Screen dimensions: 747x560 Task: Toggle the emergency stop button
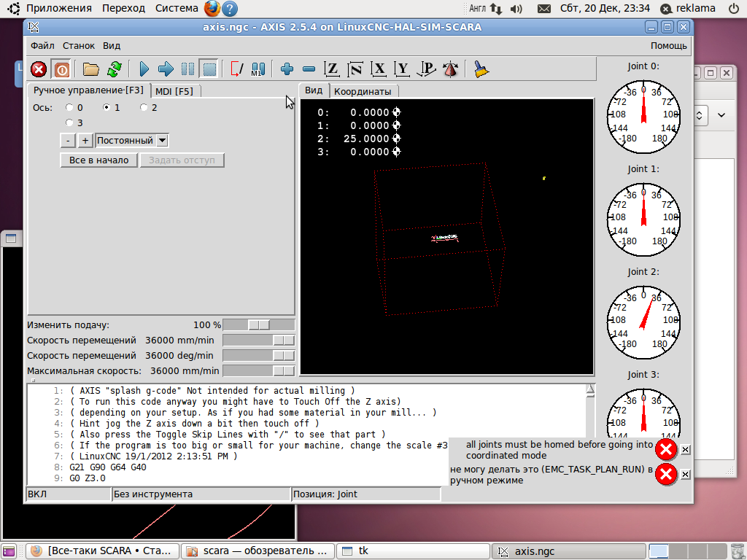(39, 69)
